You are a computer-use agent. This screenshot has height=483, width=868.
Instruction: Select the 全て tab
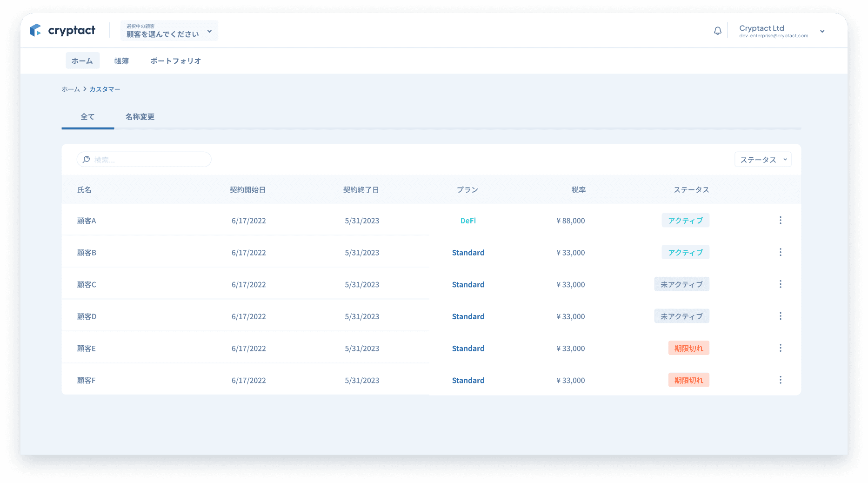point(87,117)
